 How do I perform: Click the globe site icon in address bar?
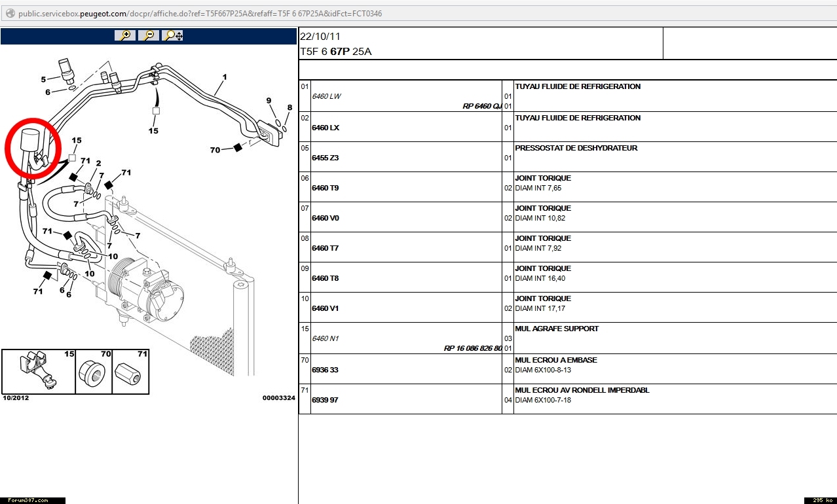pyautogui.click(x=9, y=13)
